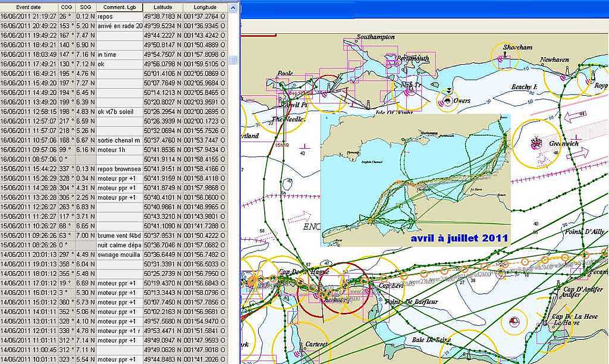
Task: Select the event date 16/06/2011 21:19:27
Action: pyautogui.click(x=29, y=16)
